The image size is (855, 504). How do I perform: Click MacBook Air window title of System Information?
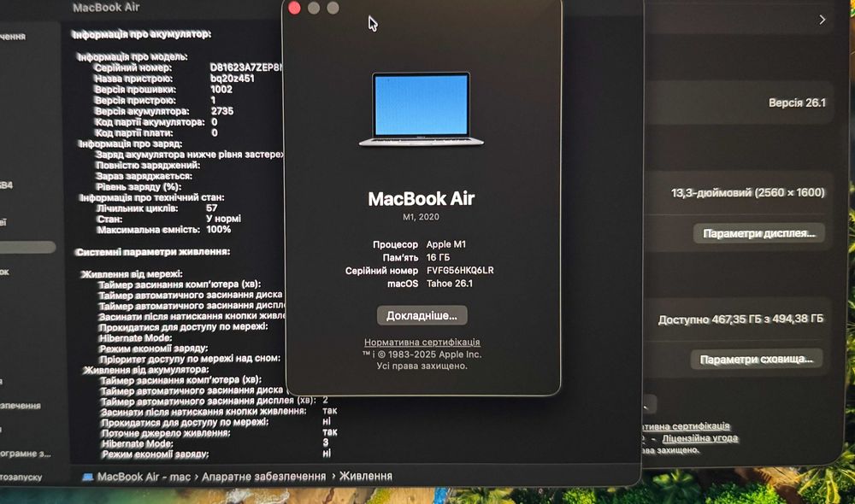(x=106, y=8)
